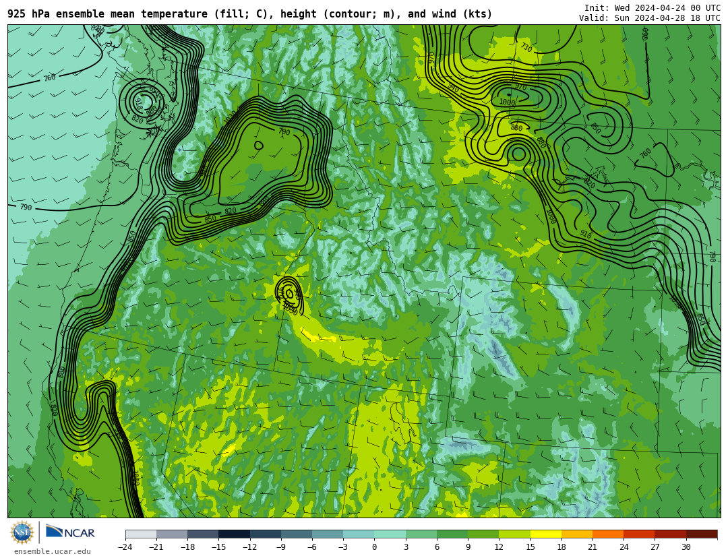Pick the colorbar segment from -15 to -12

coord(235,534)
